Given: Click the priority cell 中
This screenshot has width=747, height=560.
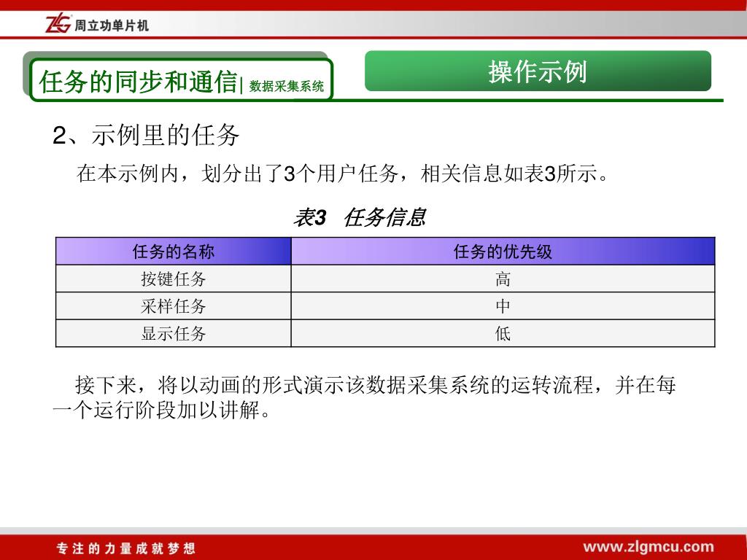Looking at the screenshot, I should (x=503, y=306).
